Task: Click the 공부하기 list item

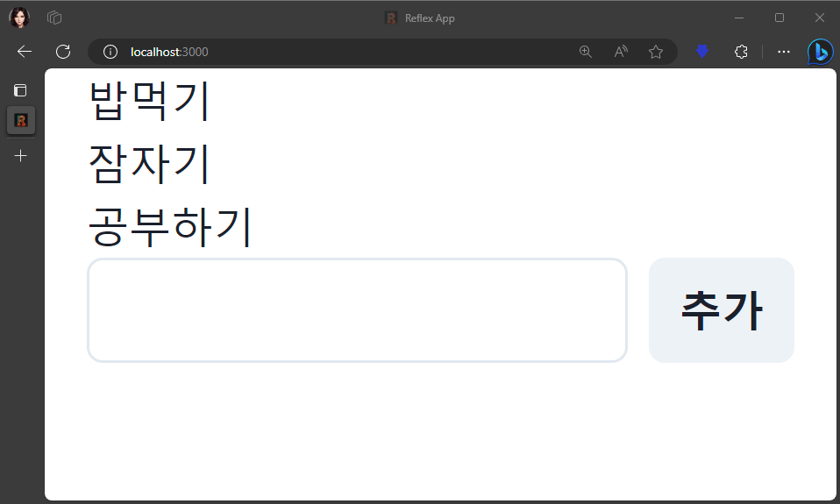Action: (x=170, y=227)
